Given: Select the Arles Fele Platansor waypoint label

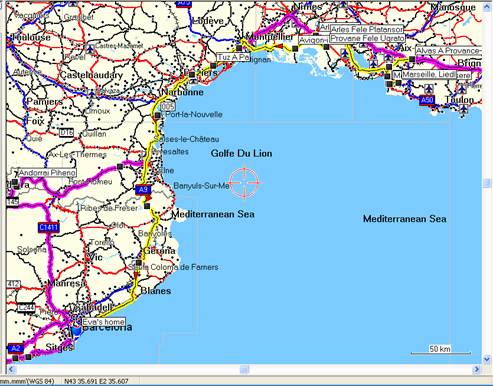Looking at the screenshot, I should (x=366, y=29).
